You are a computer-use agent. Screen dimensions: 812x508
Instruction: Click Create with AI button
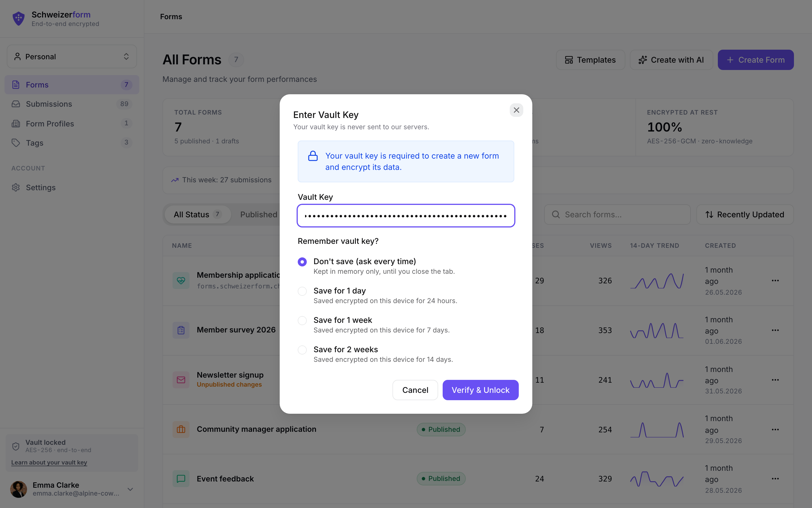click(x=671, y=60)
